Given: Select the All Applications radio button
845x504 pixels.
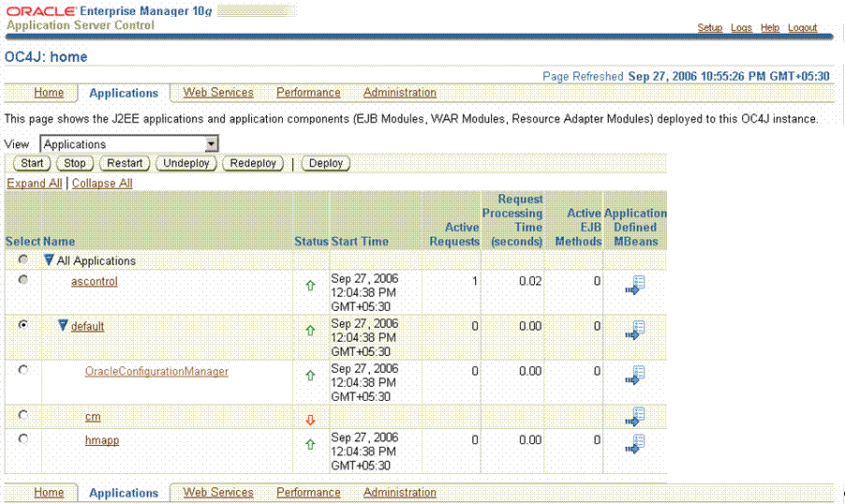Looking at the screenshot, I should (x=23, y=259).
